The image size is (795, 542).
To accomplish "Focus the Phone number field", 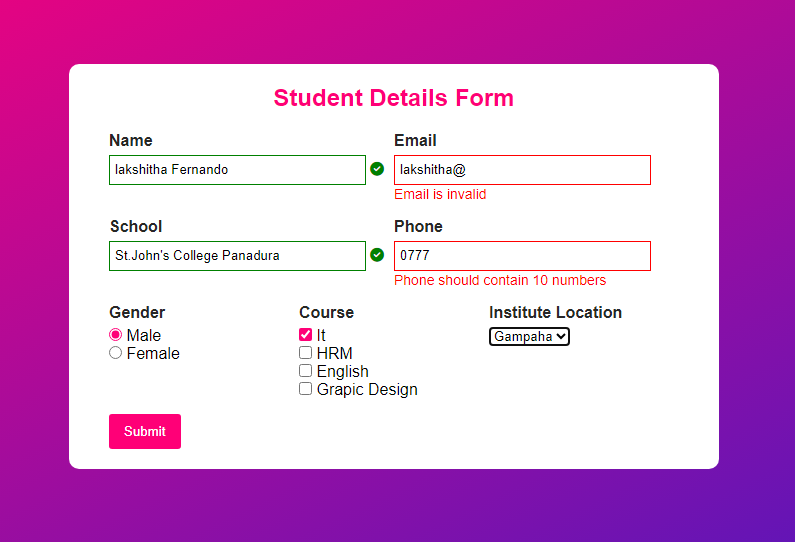I will tap(522, 256).
